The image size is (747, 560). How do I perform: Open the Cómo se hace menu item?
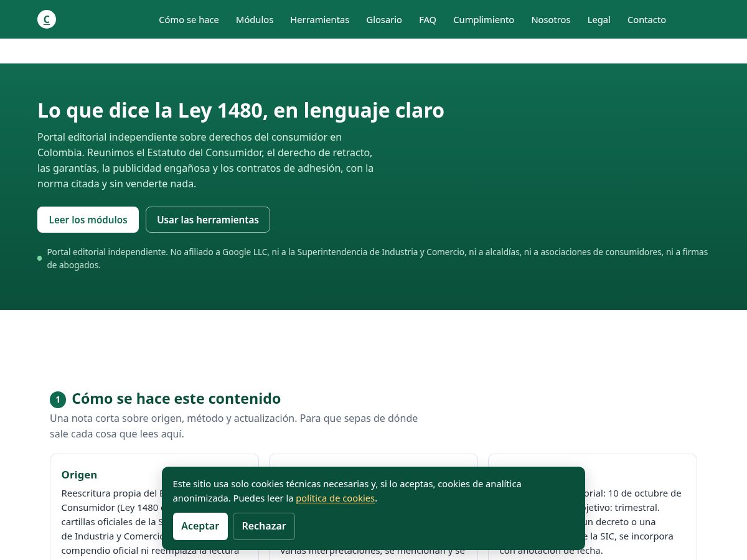[x=189, y=19]
